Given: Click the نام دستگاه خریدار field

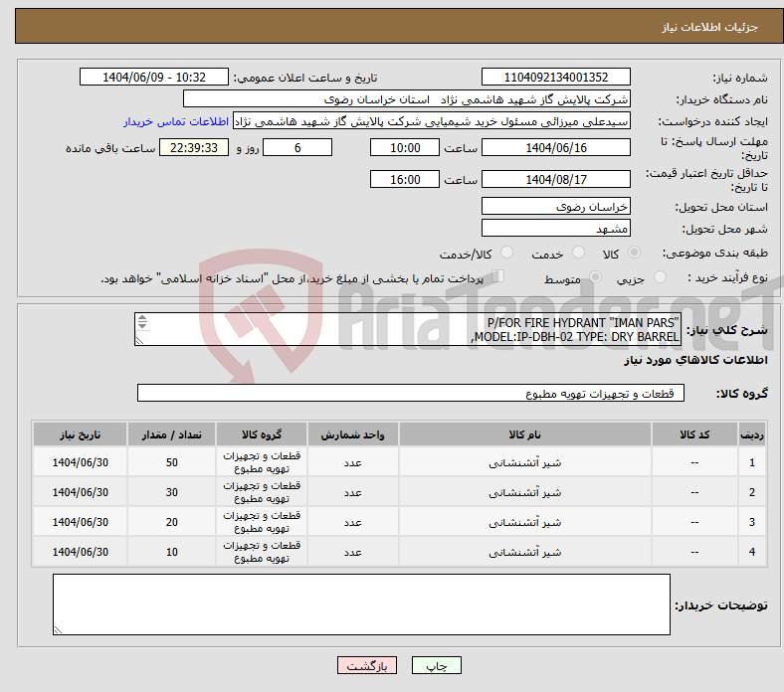Looking at the screenshot, I should click(407, 99).
